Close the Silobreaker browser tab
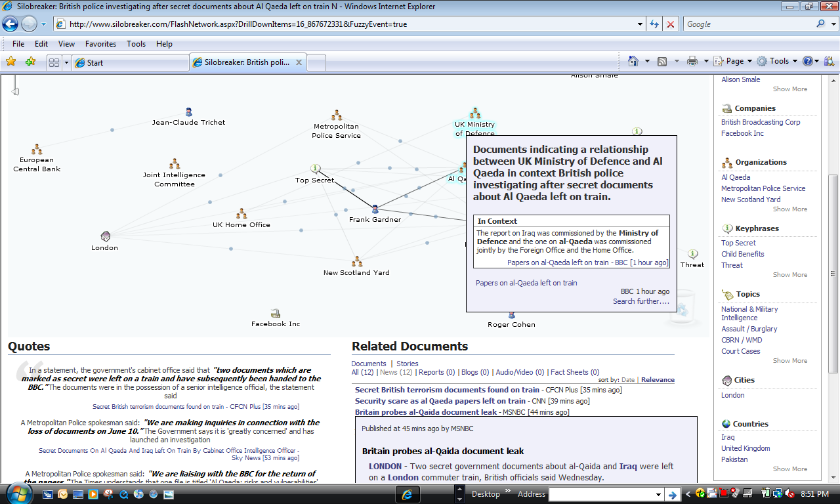The height and width of the screenshot is (504, 840). click(x=299, y=62)
